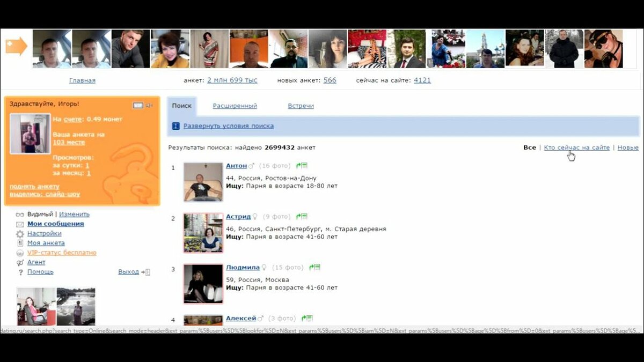The width and height of the screenshot is (644, 362).
Task: Open the views count link beside за месяц
Action: 89,173
